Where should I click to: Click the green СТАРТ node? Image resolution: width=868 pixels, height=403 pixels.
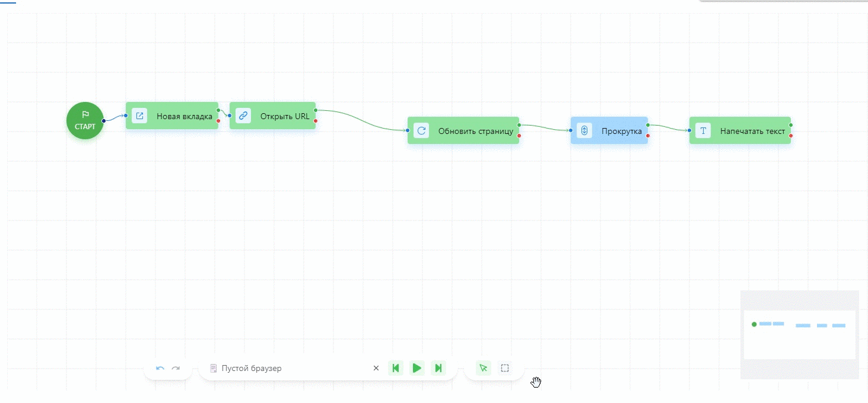pyautogui.click(x=85, y=121)
